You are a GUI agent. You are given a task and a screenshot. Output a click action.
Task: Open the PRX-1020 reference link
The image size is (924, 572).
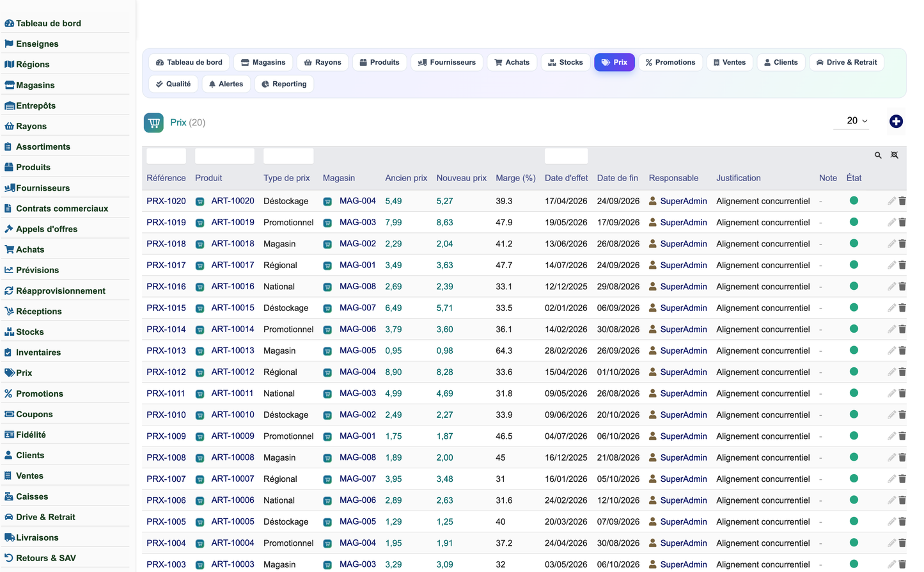pyautogui.click(x=166, y=201)
